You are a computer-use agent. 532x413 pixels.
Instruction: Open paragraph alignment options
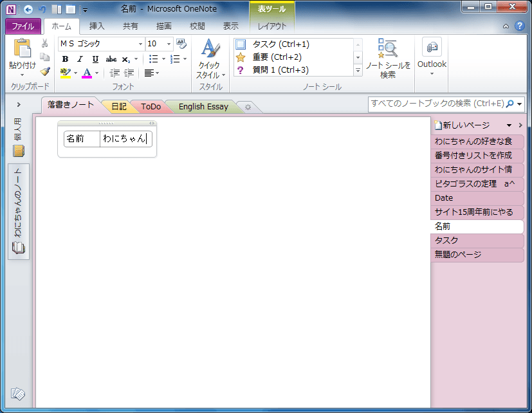(x=151, y=73)
